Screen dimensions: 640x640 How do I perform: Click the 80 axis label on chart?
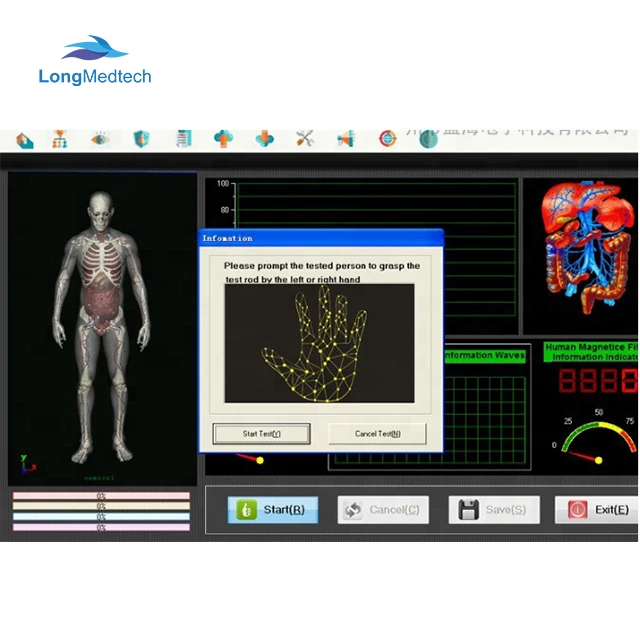pos(224,210)
